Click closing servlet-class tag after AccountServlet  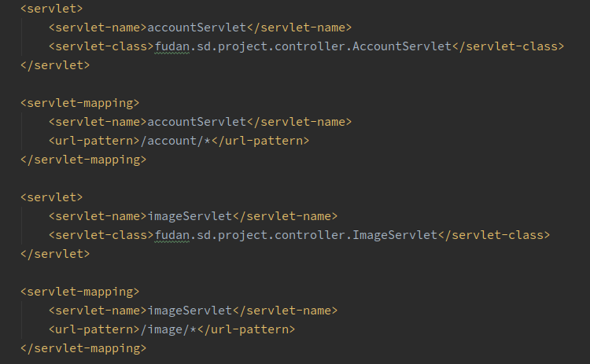click(508, 46)
